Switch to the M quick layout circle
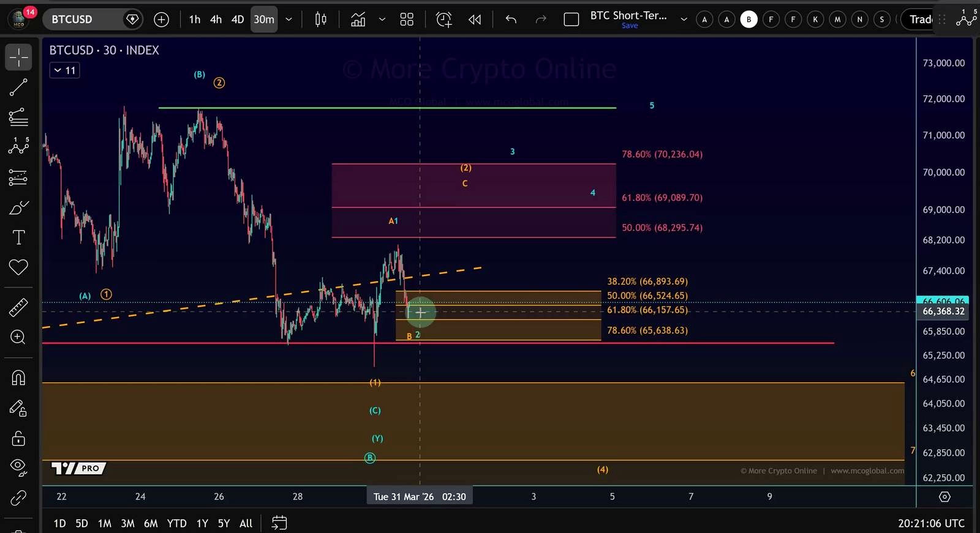980x533 pixels. pos(837,20)
